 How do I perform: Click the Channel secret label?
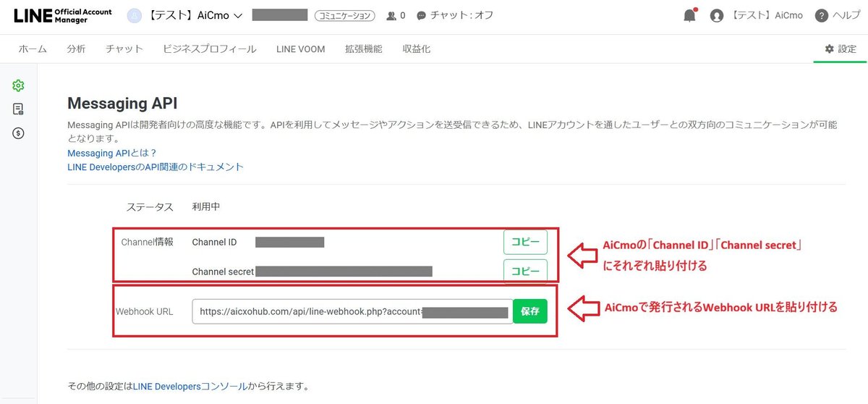tap(223, 272)
